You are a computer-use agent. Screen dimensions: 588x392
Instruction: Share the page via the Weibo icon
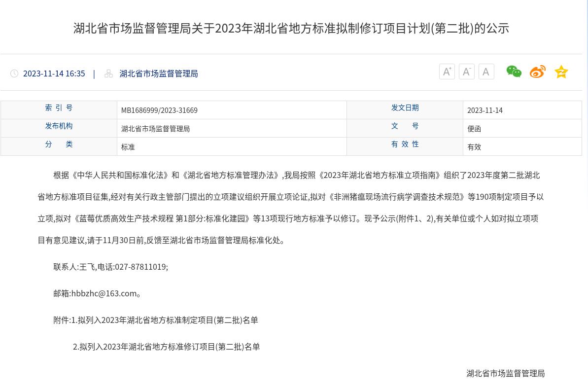[x=537, y=72]
